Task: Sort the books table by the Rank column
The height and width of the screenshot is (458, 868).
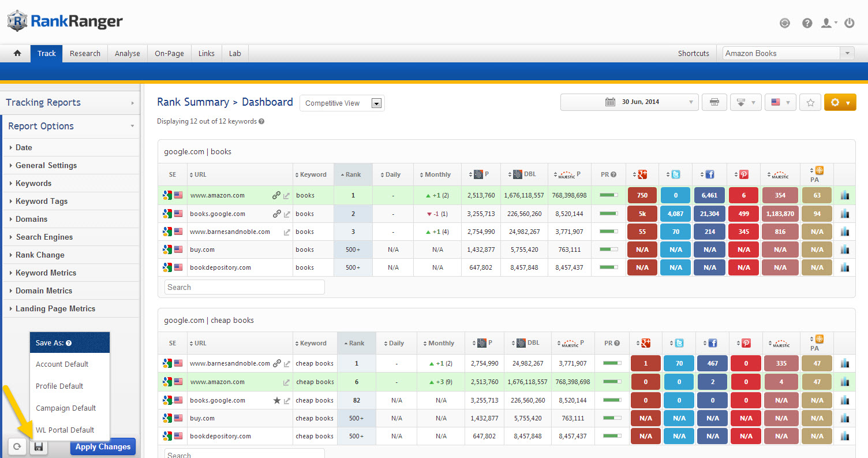Action: click(353, 174)
